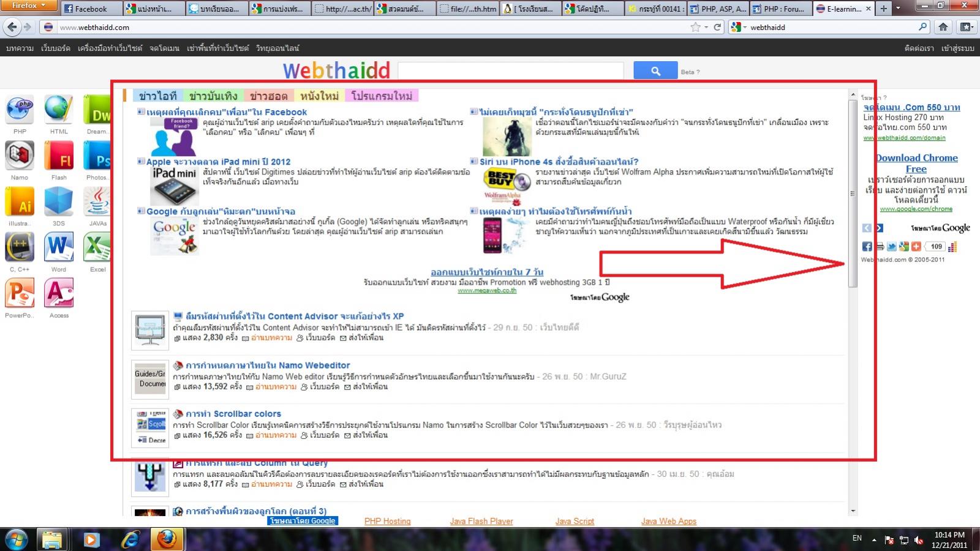Open the Google search engine dropdown
This screenshot has width=980, height=551.
point(738,27)
